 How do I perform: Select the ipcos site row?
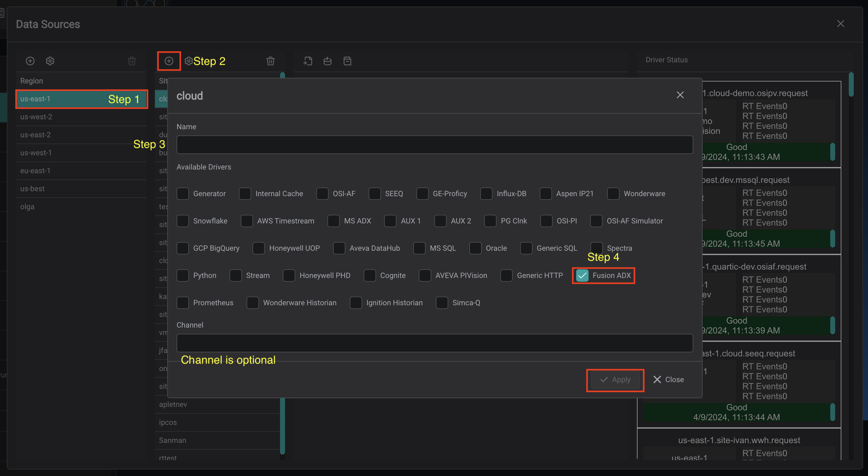(x=217, y=422)
